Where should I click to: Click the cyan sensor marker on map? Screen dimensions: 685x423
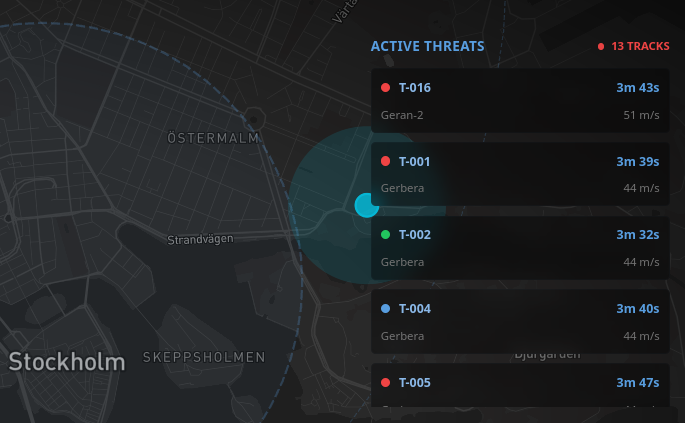(x=366, y=205)
